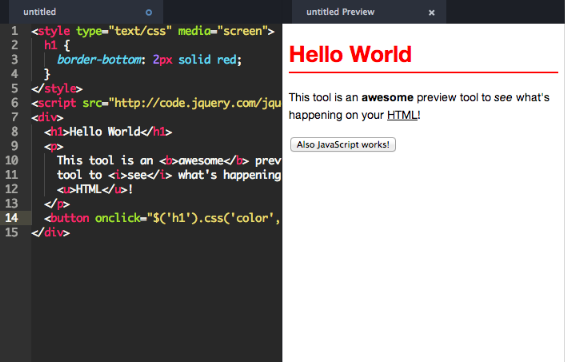Click the 'onclick' attribute on line 14
This screenshot has height=362, width=565.
tap(117, 218)
